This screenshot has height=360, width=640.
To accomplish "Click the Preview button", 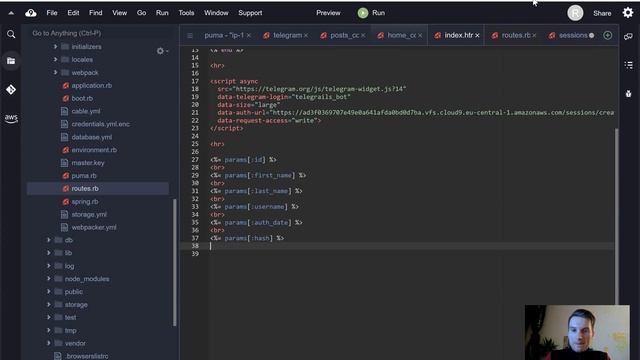I will click(x=328, y=13).
